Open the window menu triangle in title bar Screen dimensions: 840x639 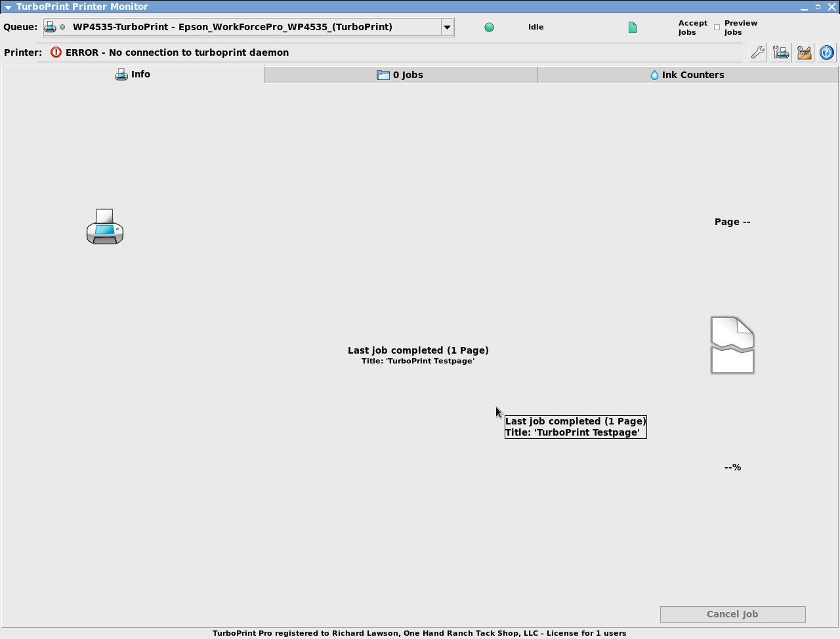pyautogui.click(x=8, y=7)
